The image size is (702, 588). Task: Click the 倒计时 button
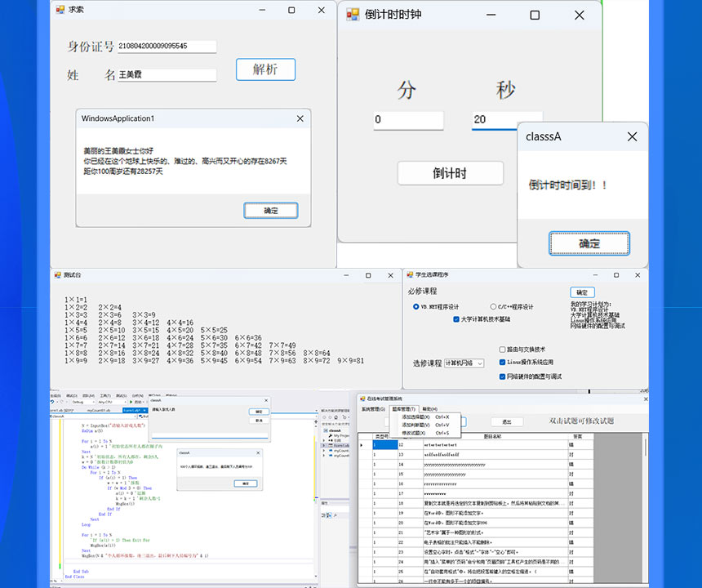click(450, 173)
